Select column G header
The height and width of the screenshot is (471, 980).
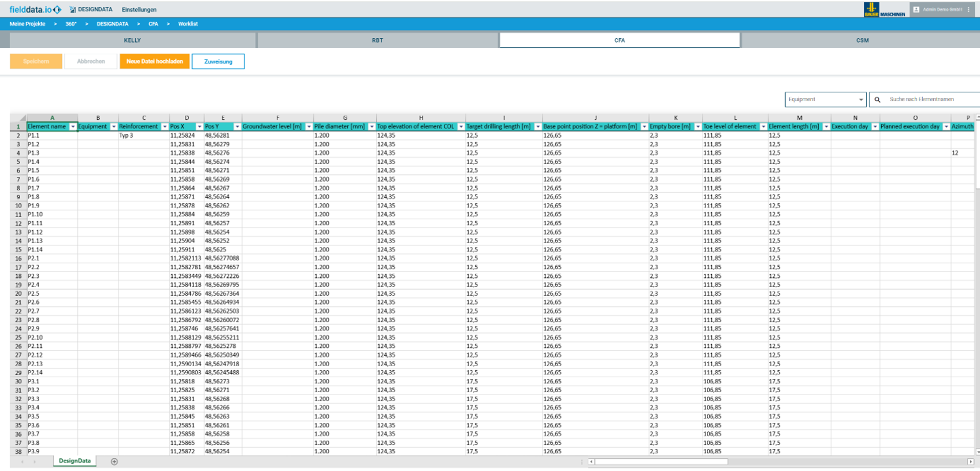[345, 118]
